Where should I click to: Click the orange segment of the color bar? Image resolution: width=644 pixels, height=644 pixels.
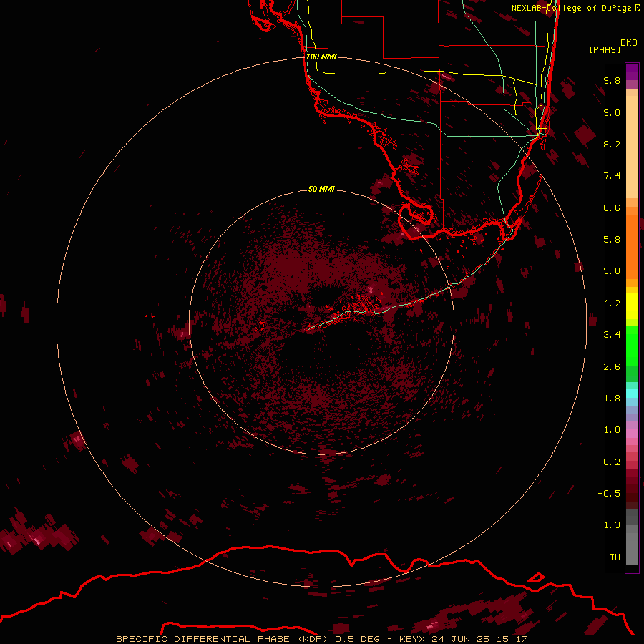(x=632, y=247)
